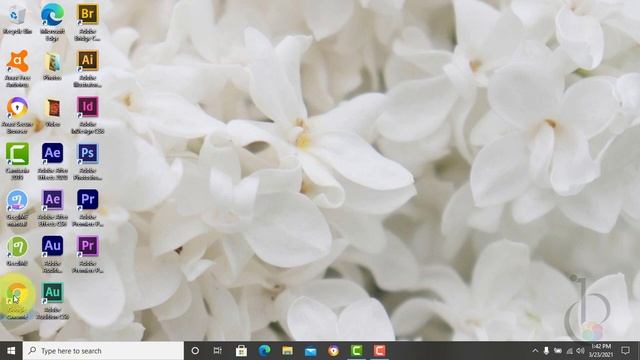The height and width of the screenshot is (360, 640).
Task: Switch to the green Camtasia taskbar window
Action: 357,351
